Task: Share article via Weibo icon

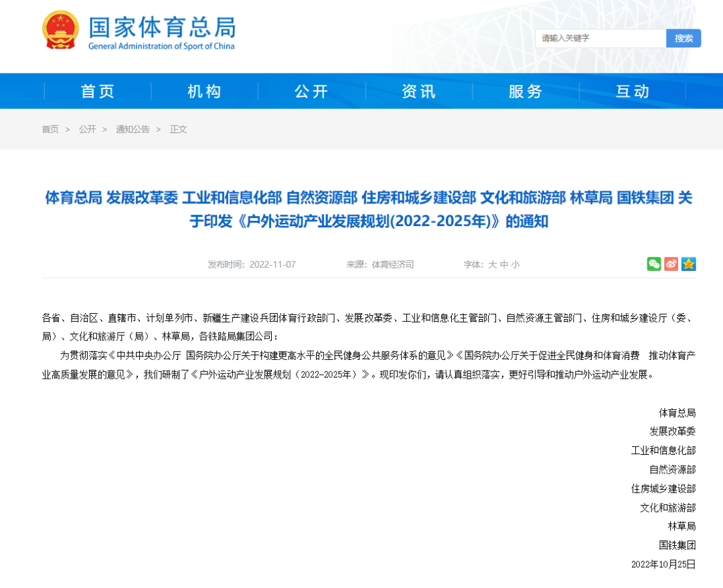Action: click(x=671, y=264)
